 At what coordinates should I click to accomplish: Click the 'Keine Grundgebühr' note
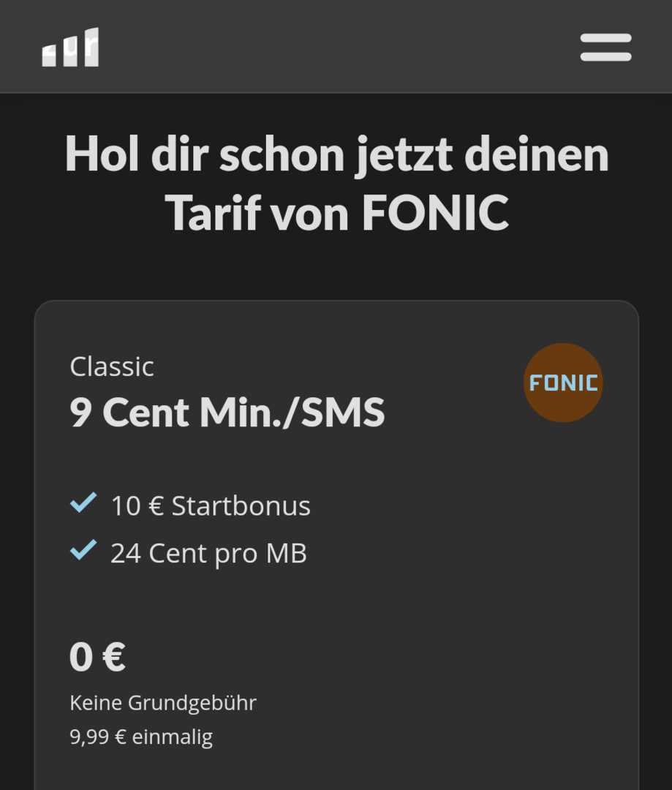(163, 703)
